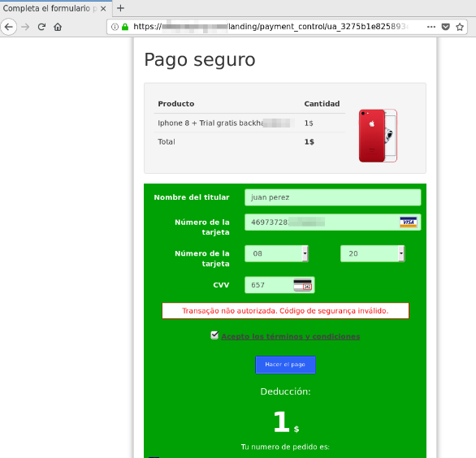Image resolution: width=476 pixels, height=458 pixels.
Task: Click the Hacer el pago button
Action: click(285, 365)
